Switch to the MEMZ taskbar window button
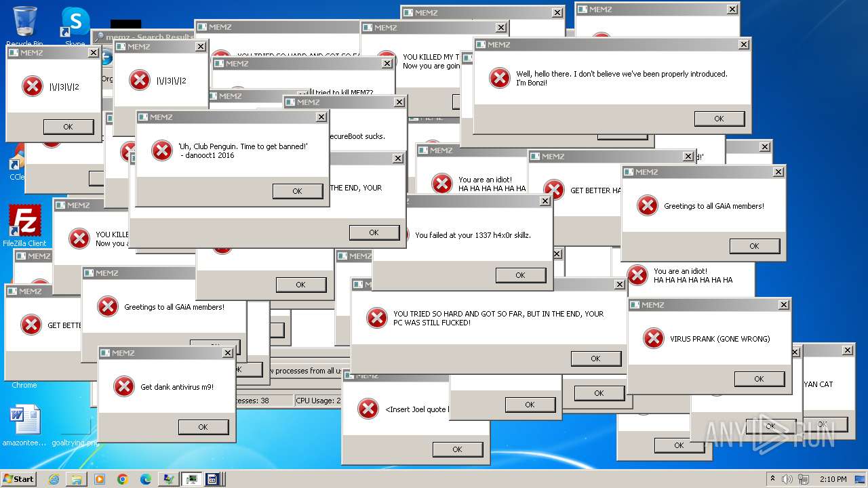The image size is (868, 488). 212,479
